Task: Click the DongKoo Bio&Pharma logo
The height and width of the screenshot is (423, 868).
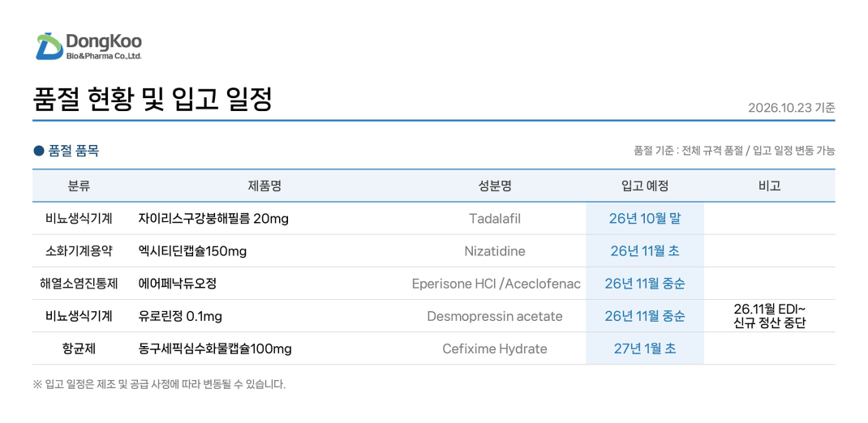Action: [88, 46]
